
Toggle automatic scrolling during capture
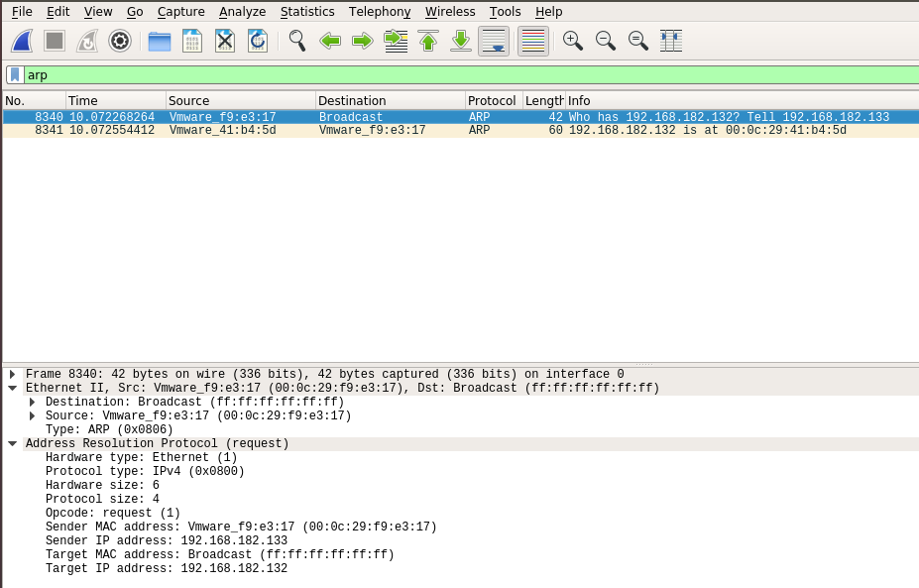[x=493, y=41]
